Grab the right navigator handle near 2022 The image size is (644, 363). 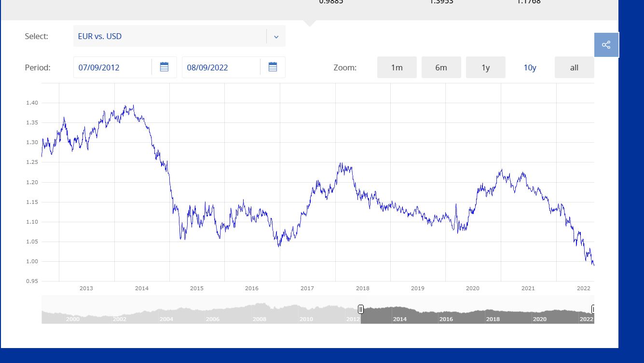[x=593, y=309]
